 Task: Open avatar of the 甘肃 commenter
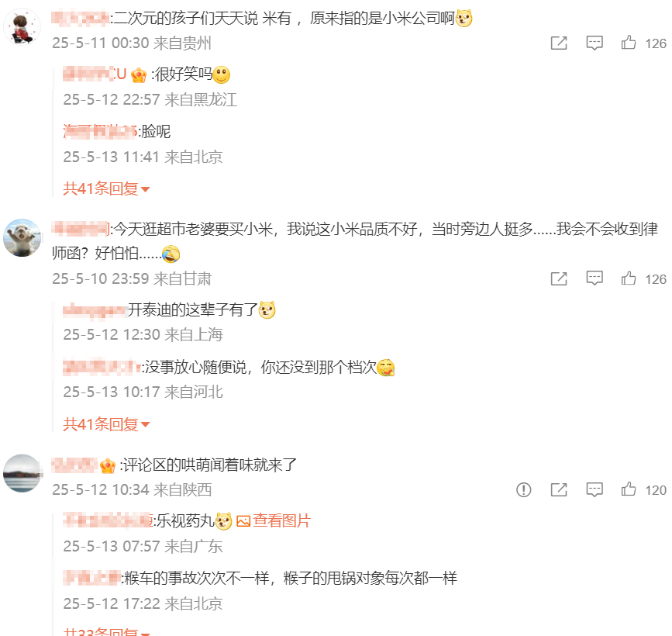point(22,238)
